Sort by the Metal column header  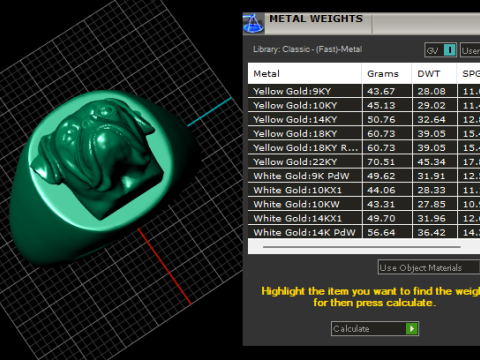pyautogui.click(x=305, y=74)
